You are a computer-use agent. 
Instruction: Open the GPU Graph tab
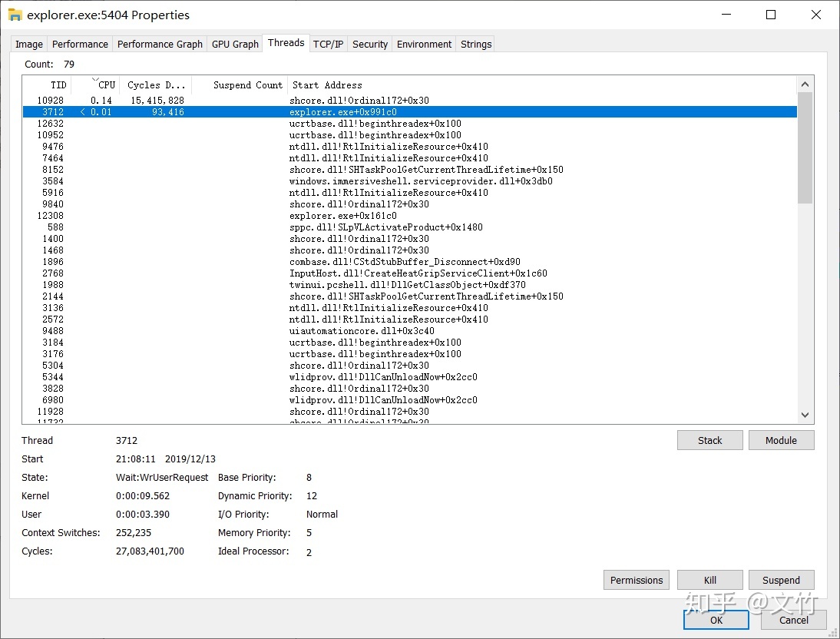pos(235,44)
